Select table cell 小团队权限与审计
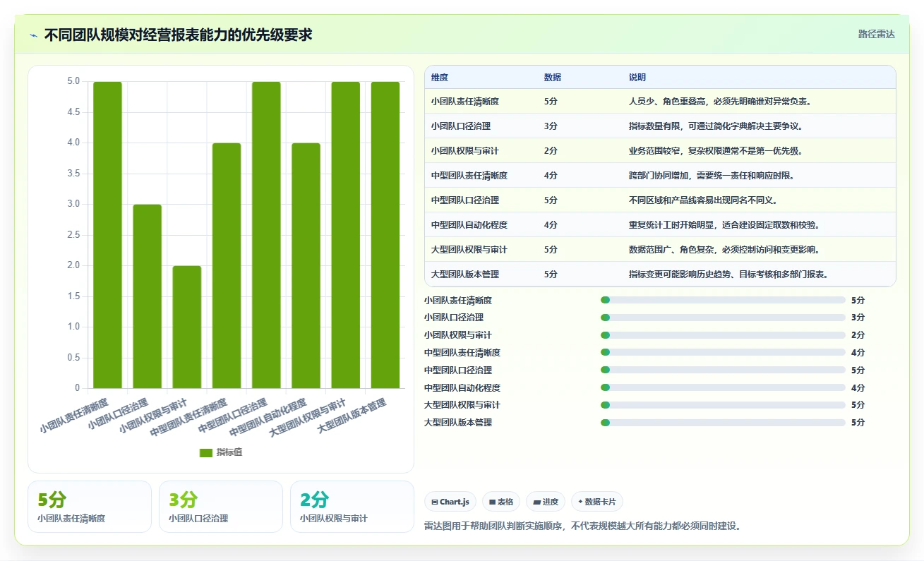 (465, 151)
